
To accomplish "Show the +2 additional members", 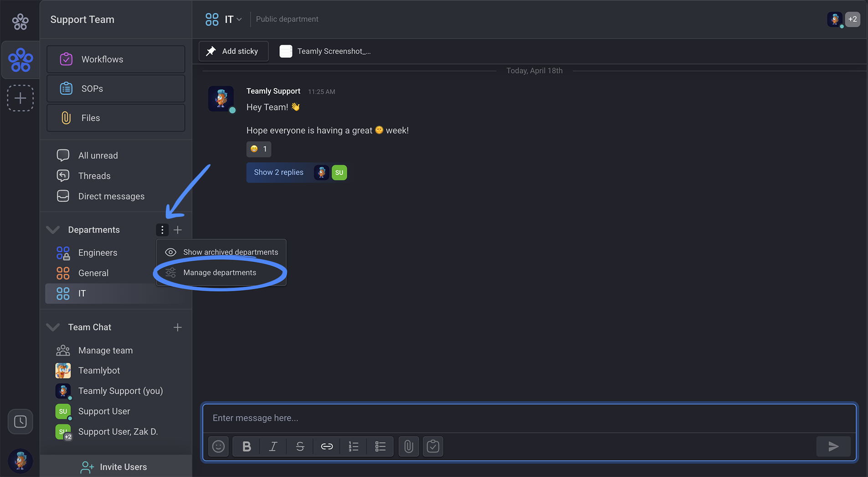I will pyautogui.click(x=853, y=19).
